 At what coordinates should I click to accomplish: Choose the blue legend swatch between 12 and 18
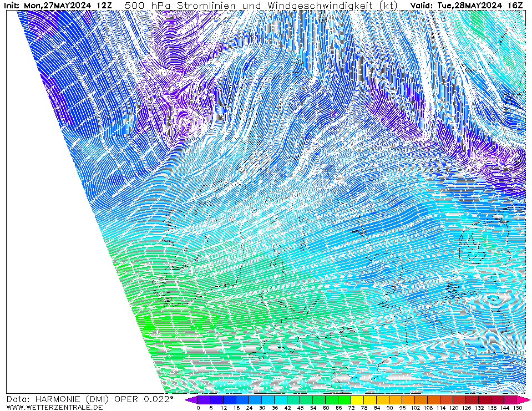230,400
